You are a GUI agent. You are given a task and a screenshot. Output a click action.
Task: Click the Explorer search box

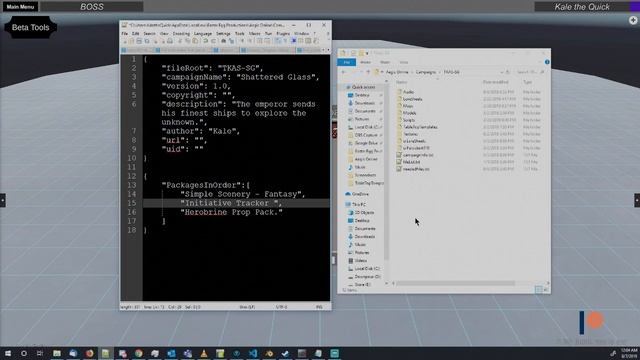pyautogui.click(x=530, y=72)
